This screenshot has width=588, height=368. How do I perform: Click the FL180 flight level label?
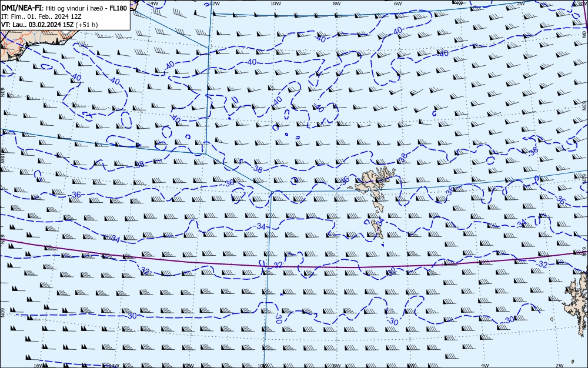118,8
